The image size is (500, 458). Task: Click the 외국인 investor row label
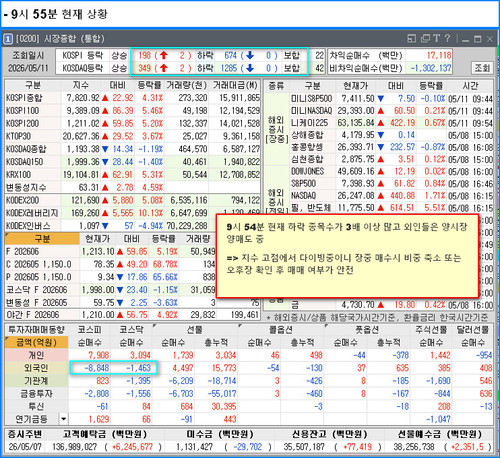[x=36, y=368]
